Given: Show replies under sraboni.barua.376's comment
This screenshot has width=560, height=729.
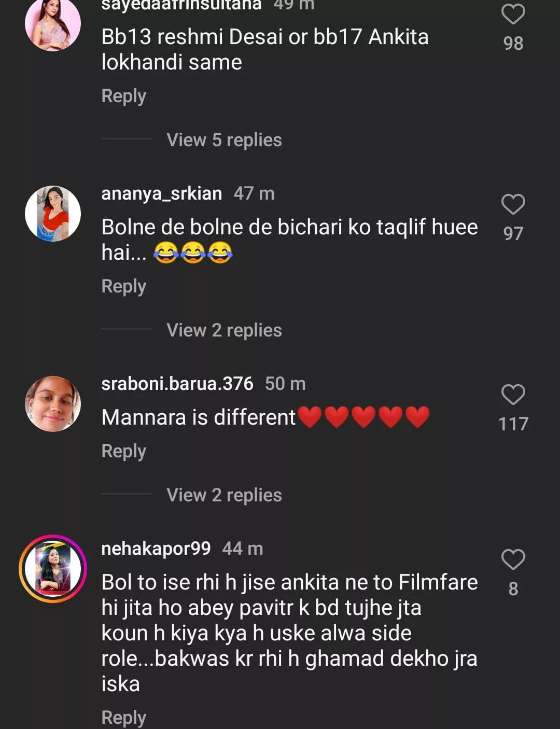Looking at the screenshot, I should (x=224, y=495).
